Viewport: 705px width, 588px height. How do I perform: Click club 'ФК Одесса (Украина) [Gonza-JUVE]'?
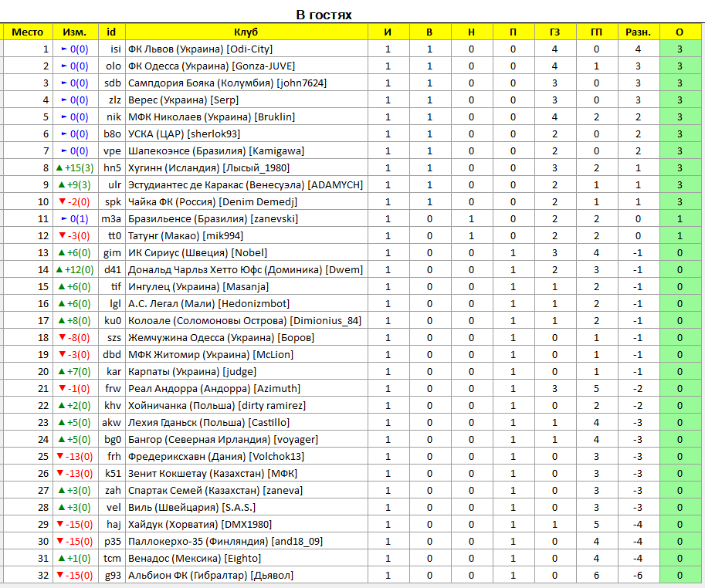tap(246, 66)
